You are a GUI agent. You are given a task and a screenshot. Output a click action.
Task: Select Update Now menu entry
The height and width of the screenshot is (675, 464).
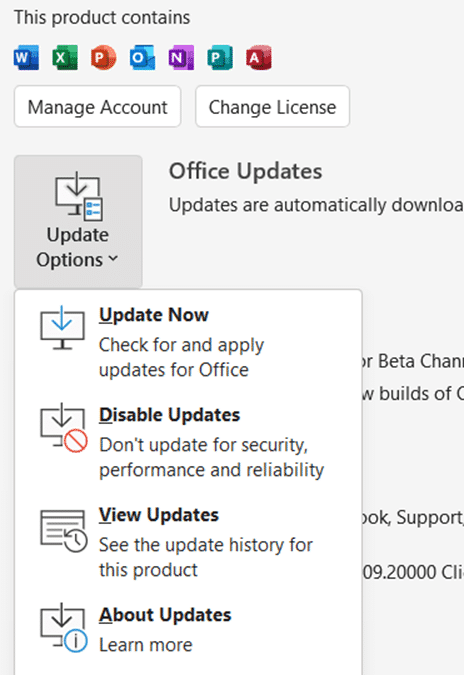pyautogui.click(x=188, y=341)
